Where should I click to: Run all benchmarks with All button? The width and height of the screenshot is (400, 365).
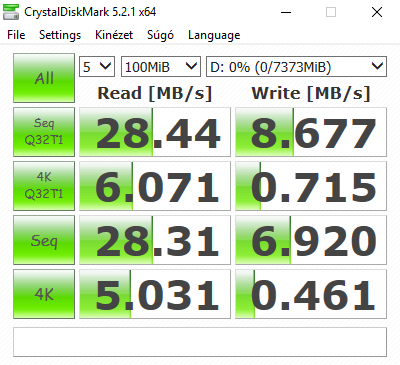click(x=44, y=78)
